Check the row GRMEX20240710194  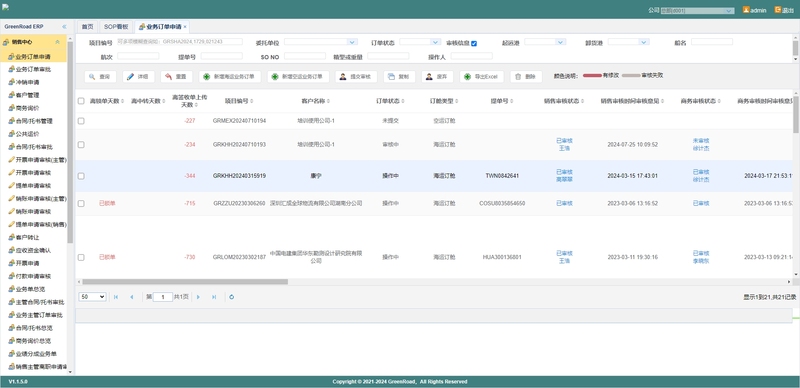tap(81, 121)
